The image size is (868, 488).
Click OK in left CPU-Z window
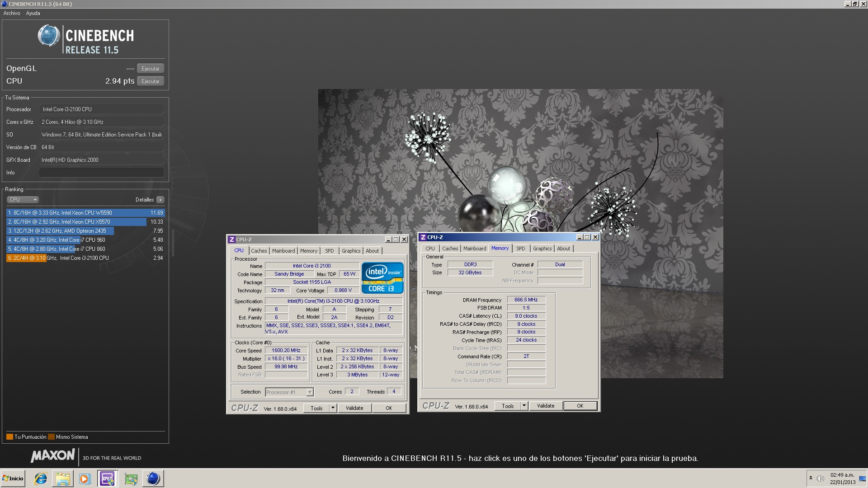pyautogui.click(x=389, y=408)
